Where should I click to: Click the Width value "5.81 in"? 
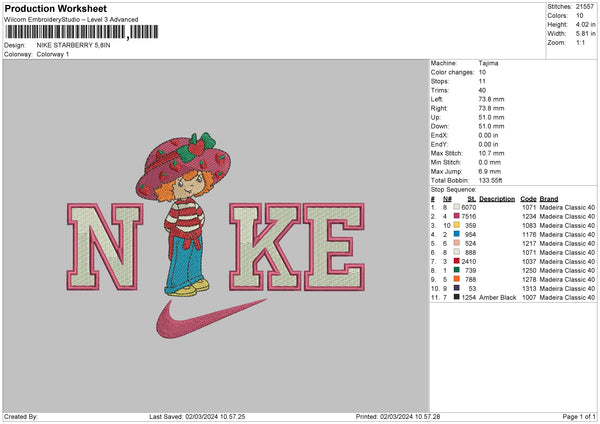click(x=585, y=34)
